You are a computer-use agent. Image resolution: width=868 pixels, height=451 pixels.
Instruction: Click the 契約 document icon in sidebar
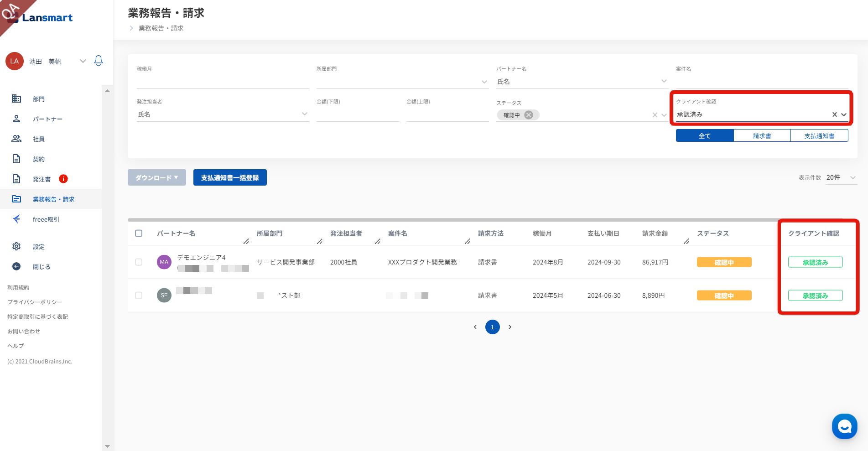pos(16,159)
